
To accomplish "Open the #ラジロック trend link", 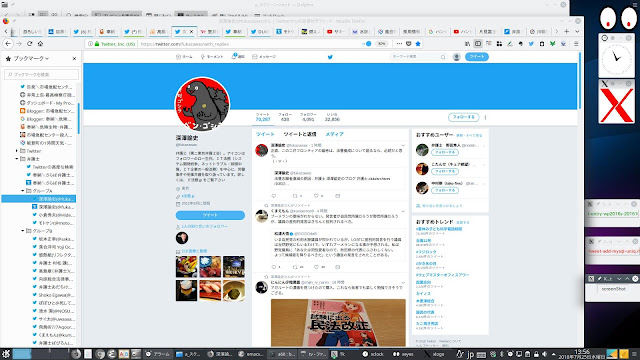I will pyautogui.click(x=426, y=252).
